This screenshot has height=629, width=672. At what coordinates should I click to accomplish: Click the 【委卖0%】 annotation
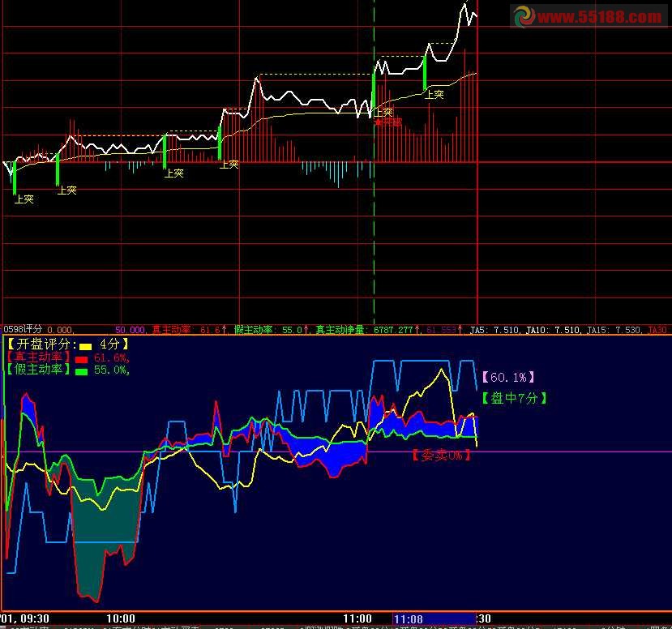click(442, 455)
